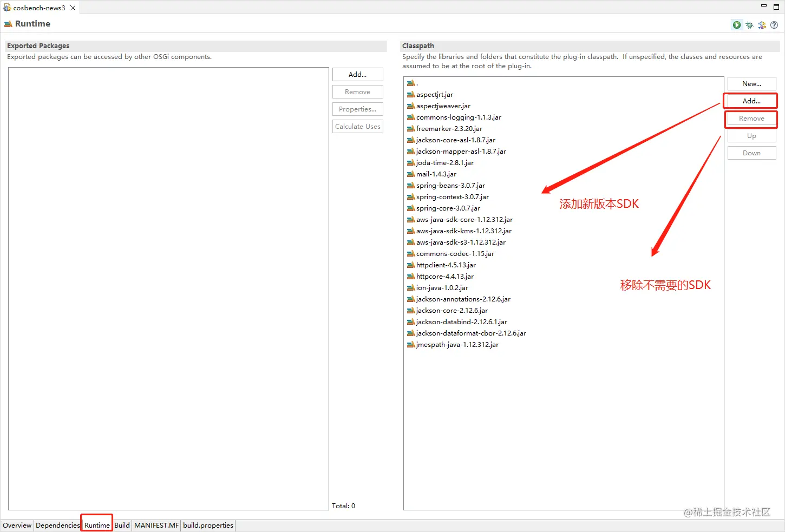Click New... in Classpath section

click(x=751, y=84)
